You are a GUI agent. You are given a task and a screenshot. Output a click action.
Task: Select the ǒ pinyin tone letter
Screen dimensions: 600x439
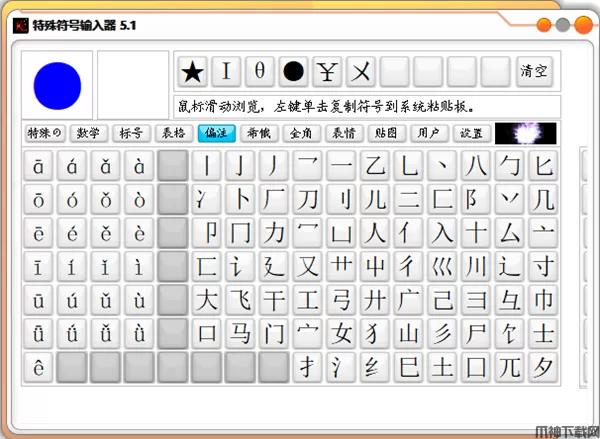point(106,199)
